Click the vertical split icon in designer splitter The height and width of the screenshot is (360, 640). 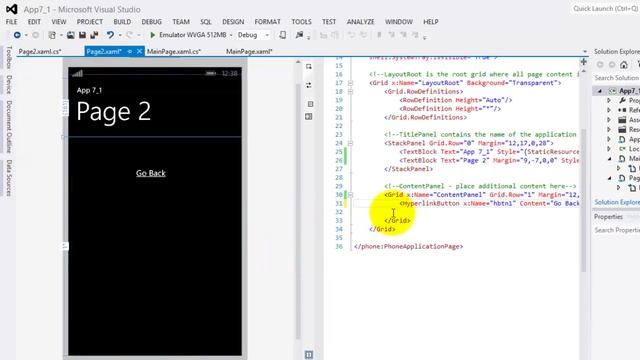[310, 104]
